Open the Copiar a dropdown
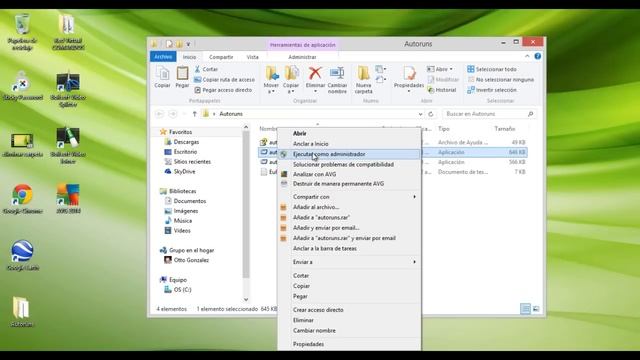The image size is (640, 360). (x=291, y=80)
